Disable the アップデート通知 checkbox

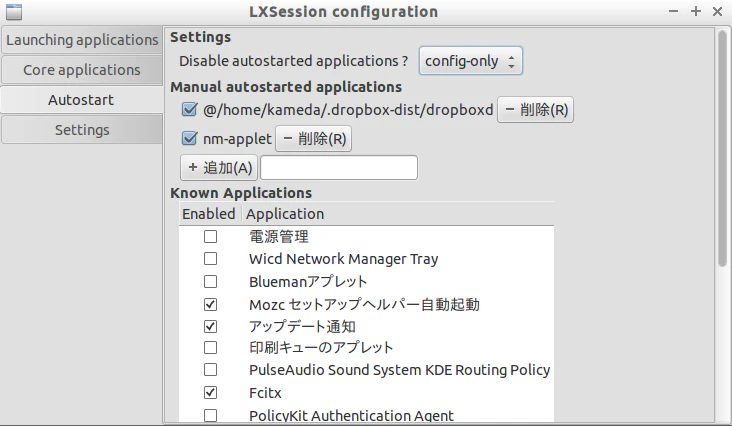click(211, 327)
